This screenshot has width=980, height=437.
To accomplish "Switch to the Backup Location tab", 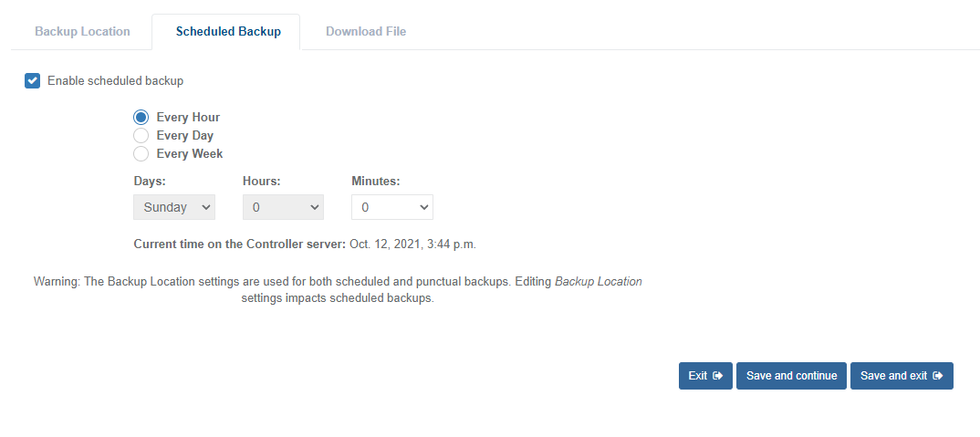I will click(x=82, y=32).
